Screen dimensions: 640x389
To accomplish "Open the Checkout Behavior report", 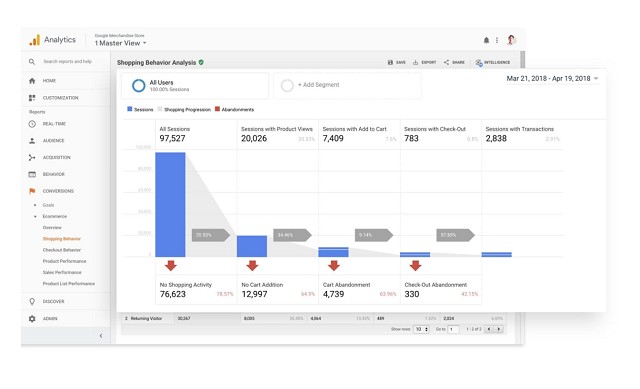I will click(x=62, y=250).
